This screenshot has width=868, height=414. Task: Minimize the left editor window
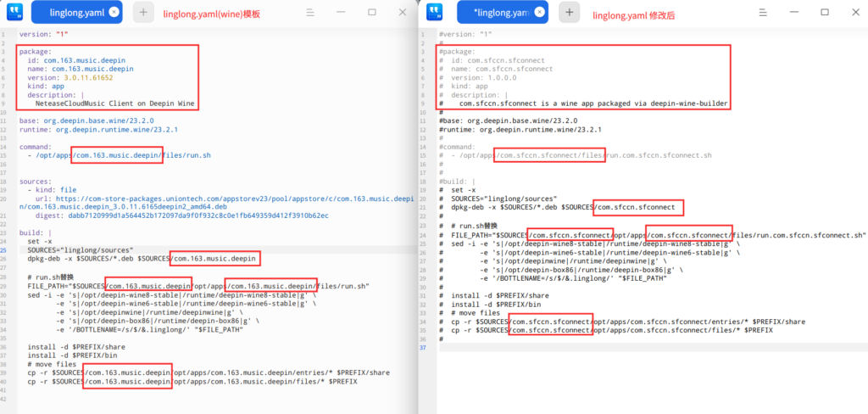(342, 13)
